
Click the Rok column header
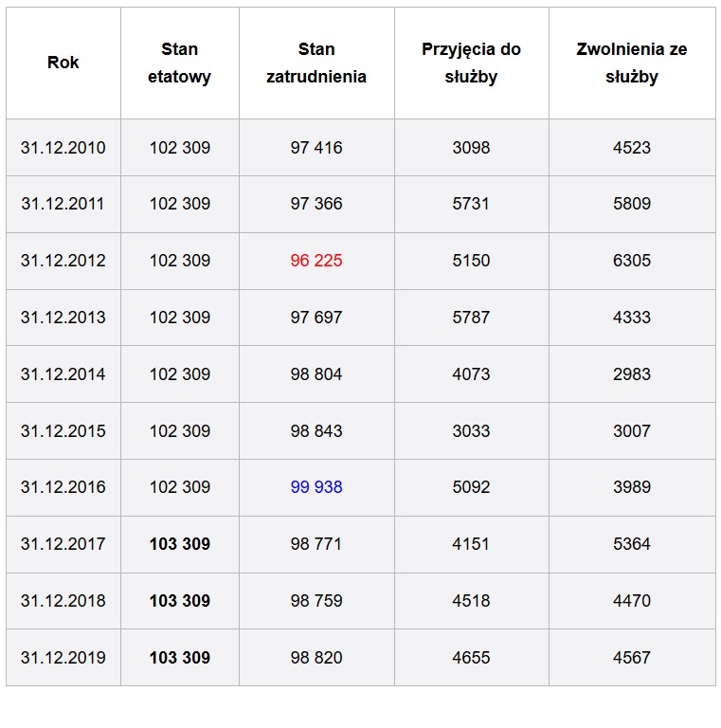[x=63, y=63]
